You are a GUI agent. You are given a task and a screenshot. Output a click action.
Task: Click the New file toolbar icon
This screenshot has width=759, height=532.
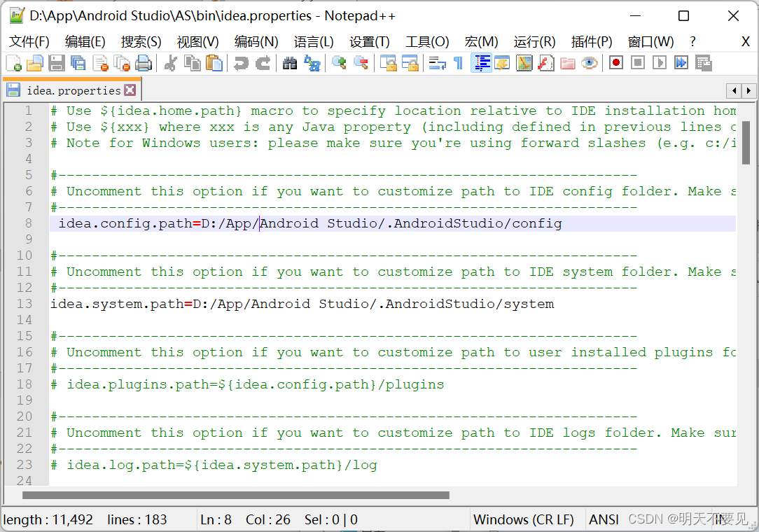(13, 64)
